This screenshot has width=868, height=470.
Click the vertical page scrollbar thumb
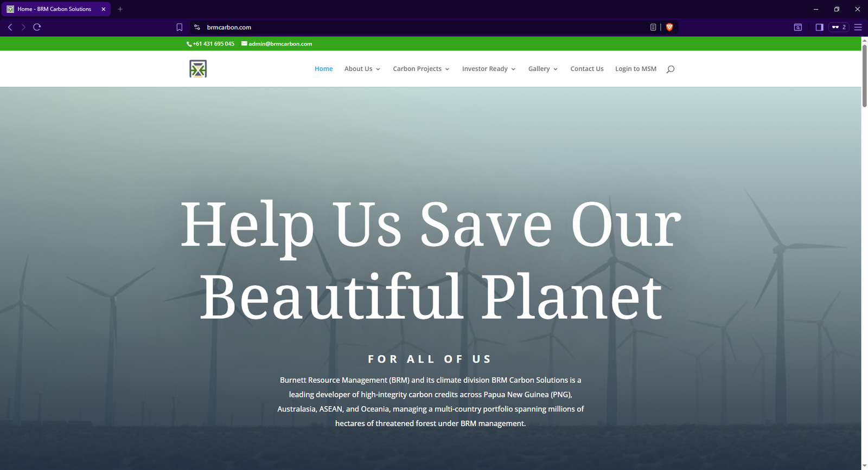tap(864, 76)
